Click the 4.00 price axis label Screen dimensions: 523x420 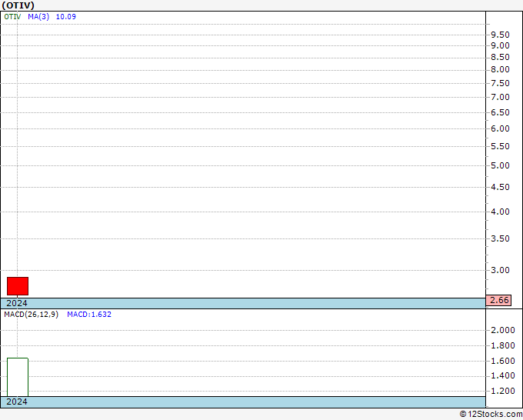click(x=500, y=212)
